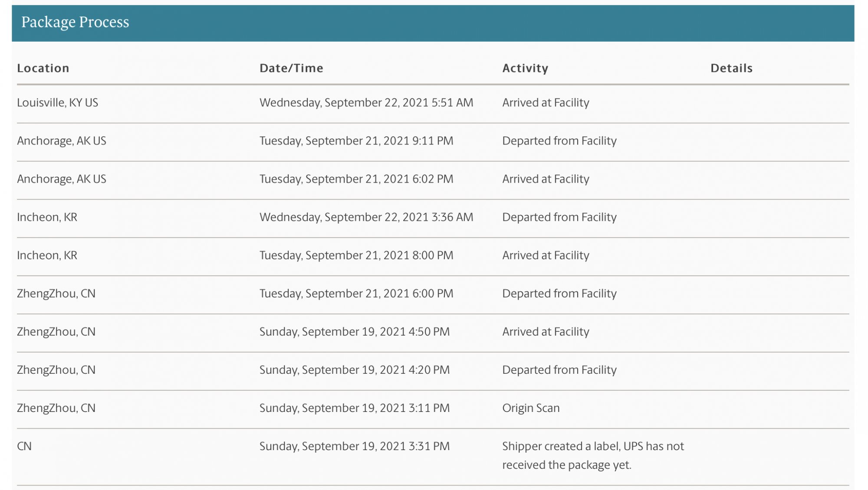Select the Incheon 8:00 PM arrival time
The height and width of the screenshot is (490, 868).
356,255
